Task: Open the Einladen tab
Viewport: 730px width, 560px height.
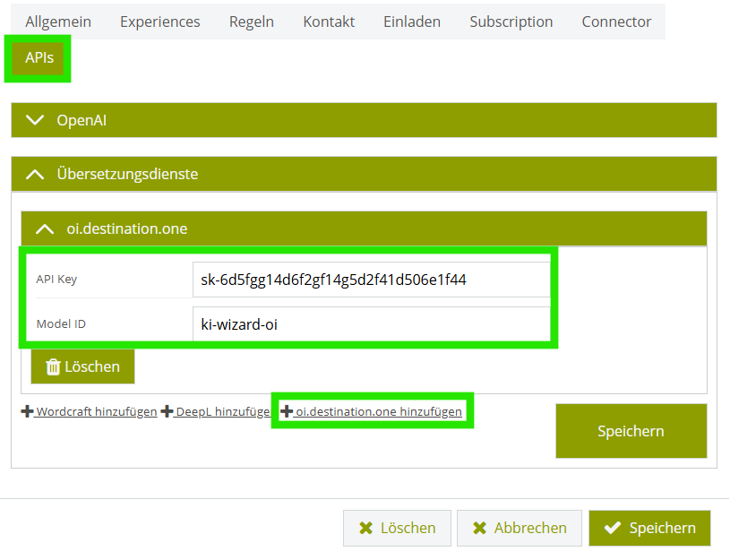Action: coord(412,22)
